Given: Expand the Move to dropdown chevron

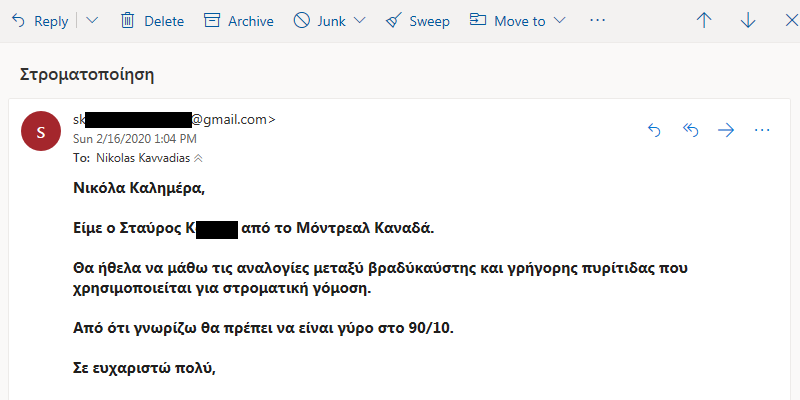Looking at the screenshot, I should (560, 20).
